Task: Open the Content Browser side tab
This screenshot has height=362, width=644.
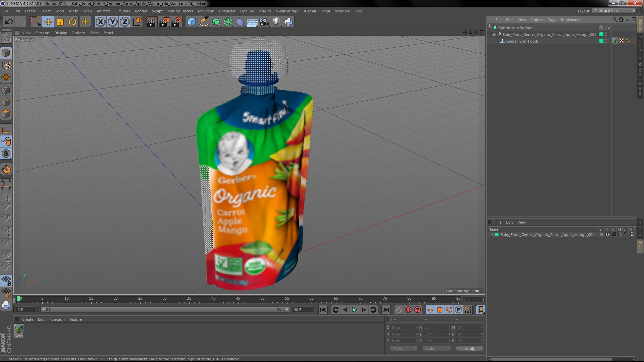Action: tap(640, 62)
